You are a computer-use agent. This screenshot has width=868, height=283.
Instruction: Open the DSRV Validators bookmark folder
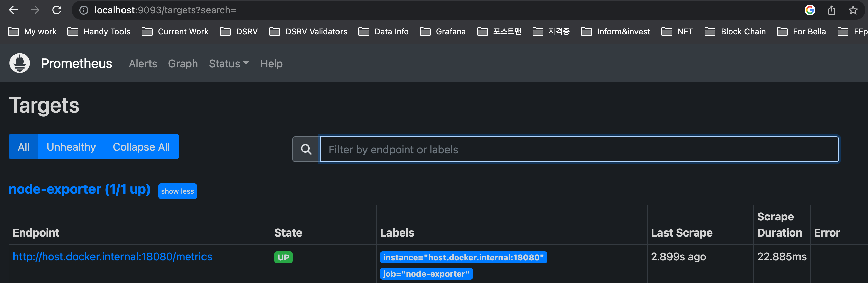308,32
